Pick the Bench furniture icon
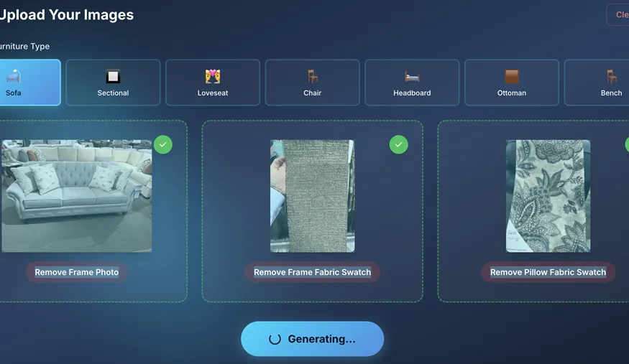Viewport: 629px width, 364px height. [x=611, y=76]
